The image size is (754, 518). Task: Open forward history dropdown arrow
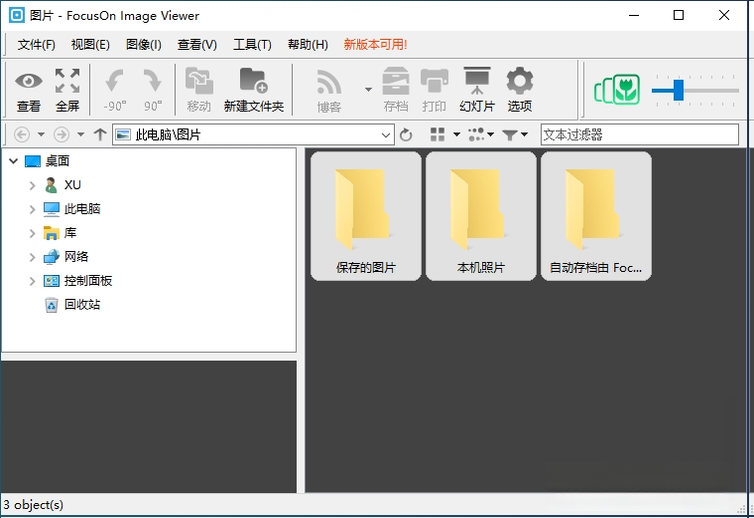click(81, 135)
